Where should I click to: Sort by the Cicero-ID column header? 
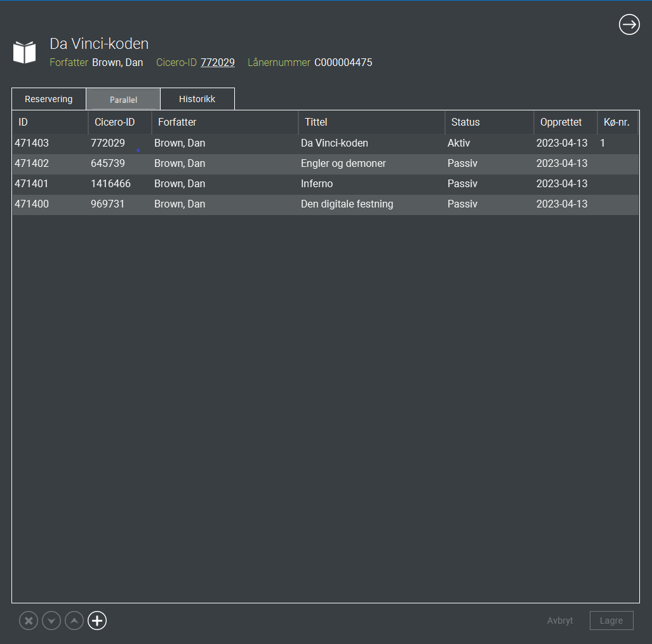[120, 122]
